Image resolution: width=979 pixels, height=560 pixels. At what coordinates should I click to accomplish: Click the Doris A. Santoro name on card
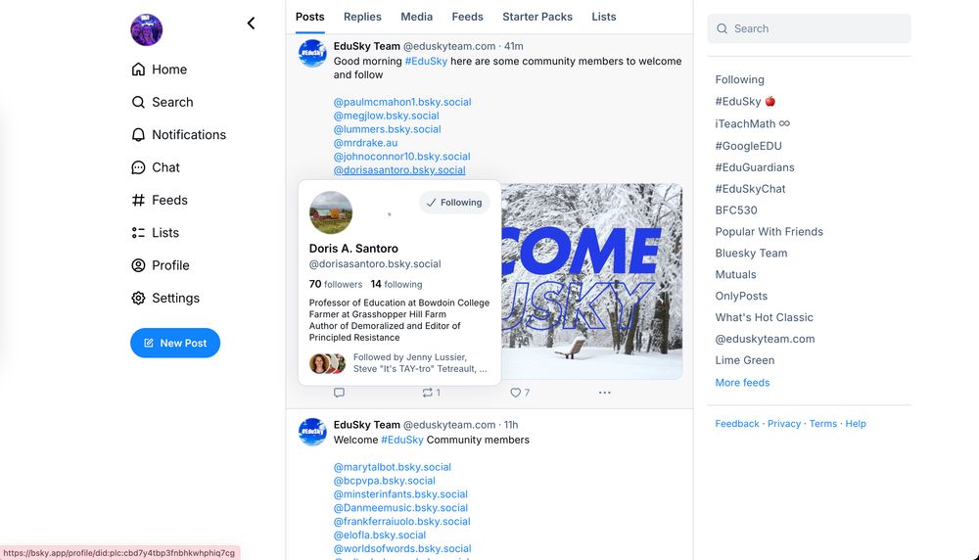353,249
